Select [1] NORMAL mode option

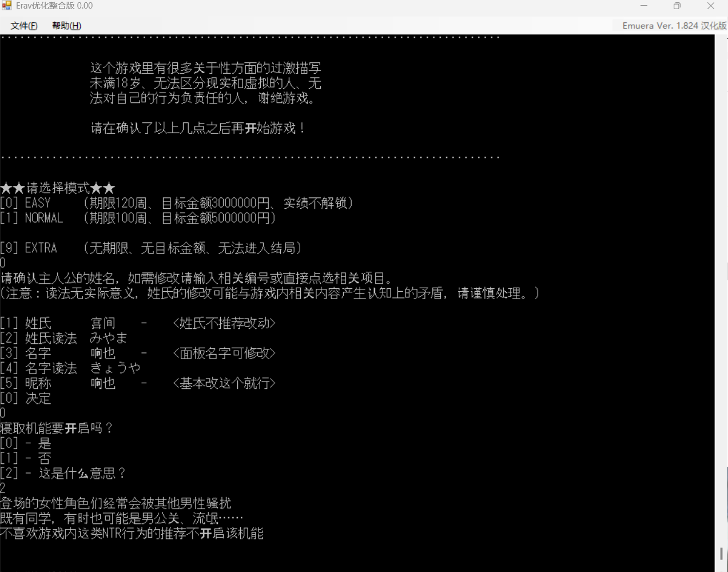pyautogui.click(x=138, y=218)
